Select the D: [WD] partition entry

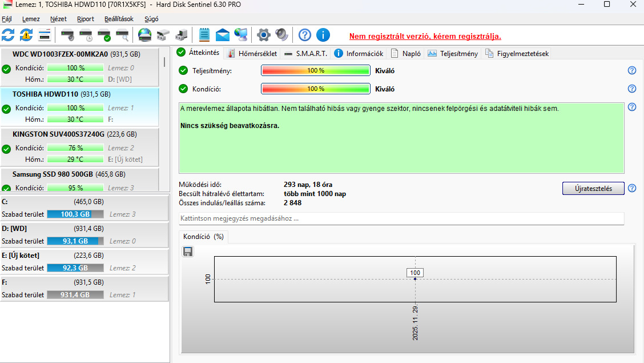(84, 235)
